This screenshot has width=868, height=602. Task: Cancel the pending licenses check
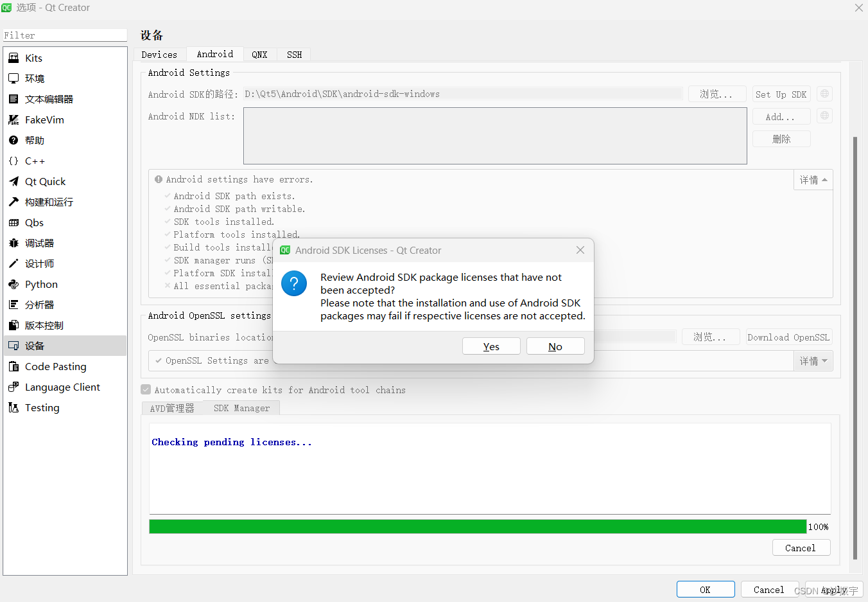(801, 547)
